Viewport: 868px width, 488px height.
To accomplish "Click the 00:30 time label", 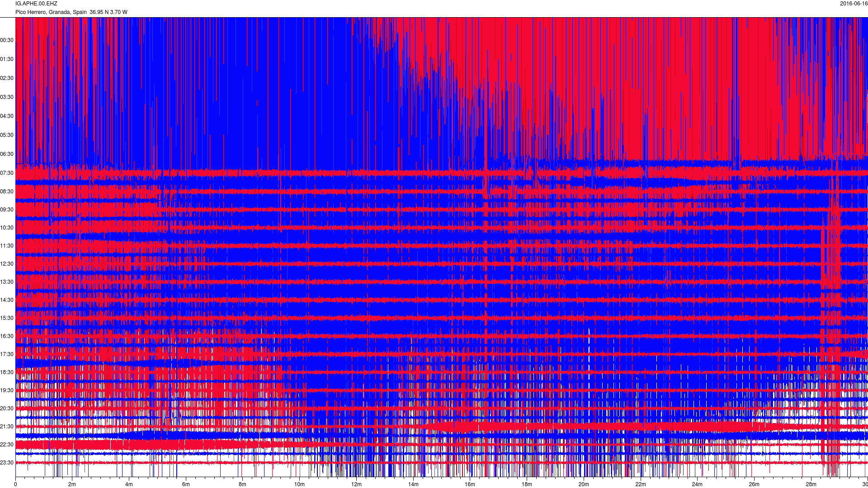I will tap(7, 40).
